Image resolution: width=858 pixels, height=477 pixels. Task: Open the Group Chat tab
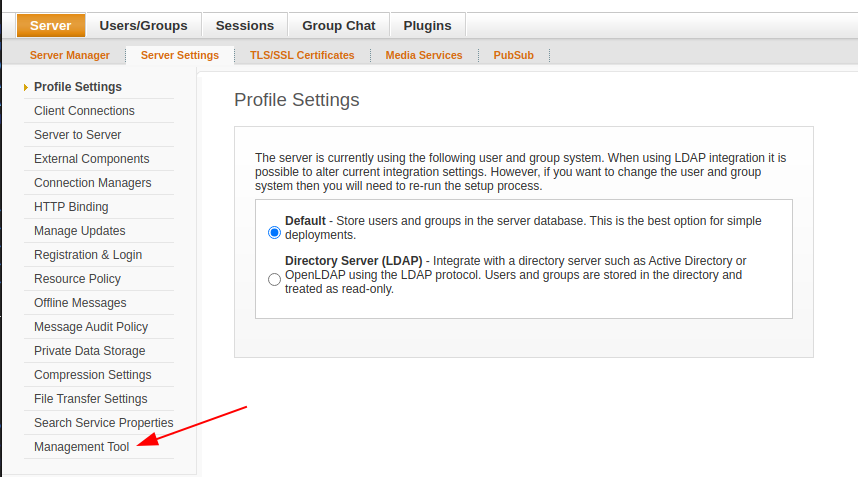338,25
